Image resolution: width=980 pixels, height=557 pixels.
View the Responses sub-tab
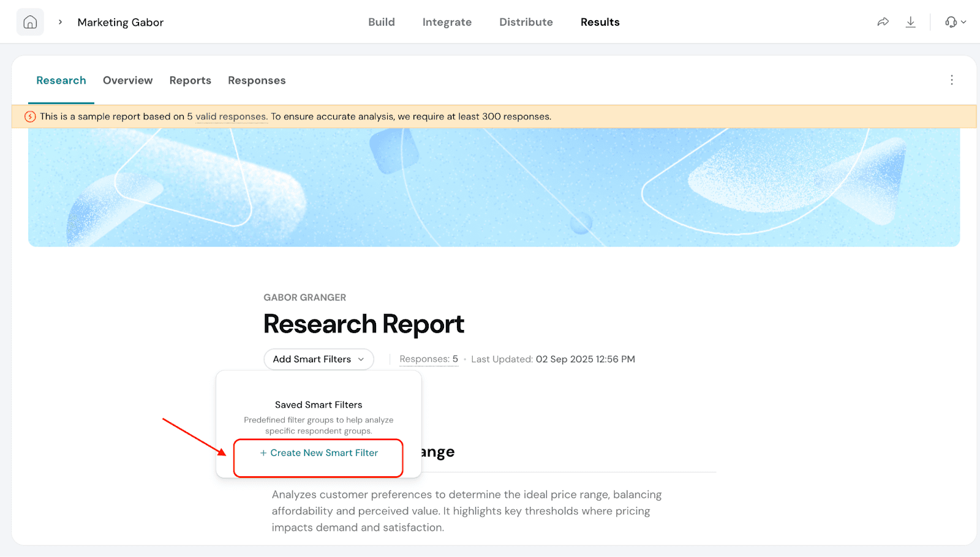[257, 81]
